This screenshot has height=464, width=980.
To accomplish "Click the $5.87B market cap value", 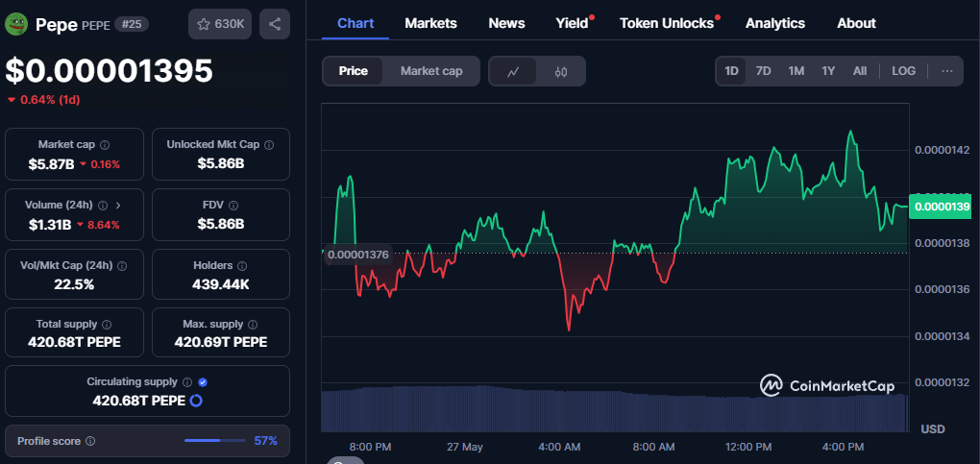I will point(51,164).
